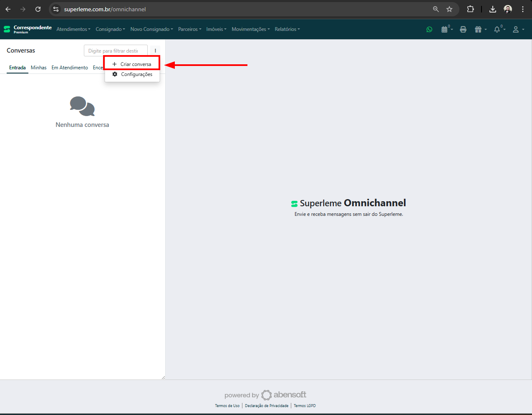
Task: Check notifications via the bell icon
Action: pos(497,29)
